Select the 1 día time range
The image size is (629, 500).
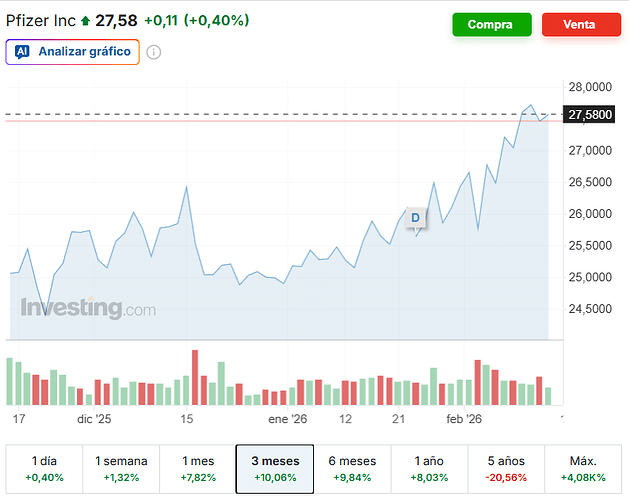[x=43, y=469]
